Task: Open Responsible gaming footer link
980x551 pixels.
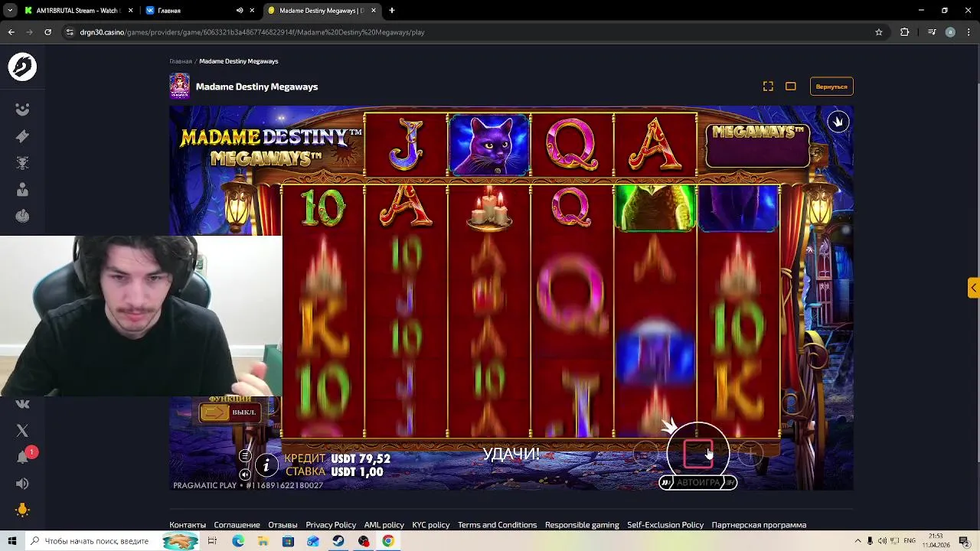Action: point(582,525)
